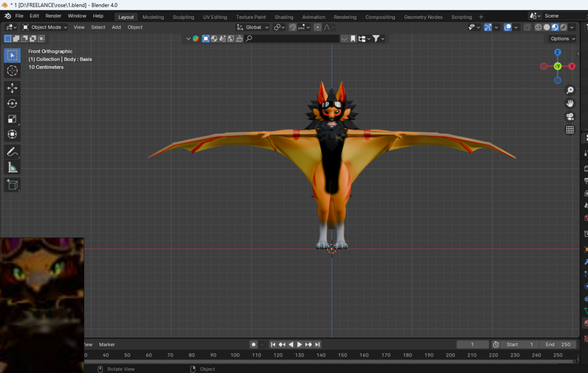Open the Render menu
The image size is (588, 373).
click(x=53, y=16)
